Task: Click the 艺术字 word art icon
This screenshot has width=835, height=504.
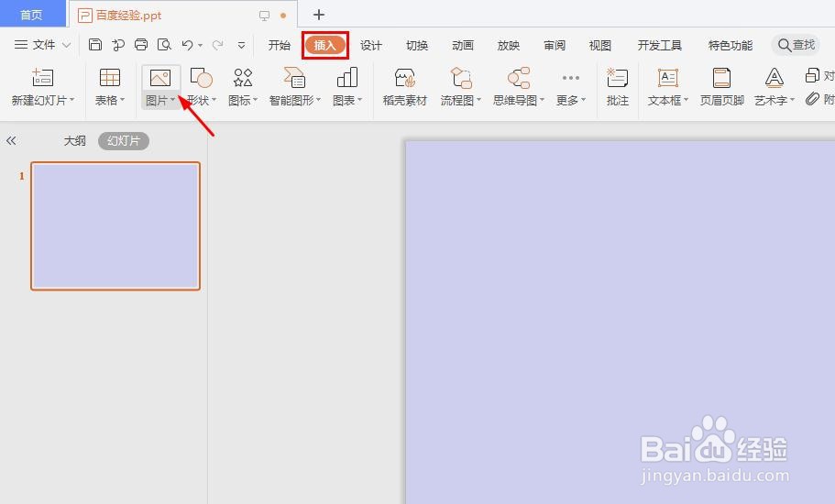Action: (x=775, y=78)
